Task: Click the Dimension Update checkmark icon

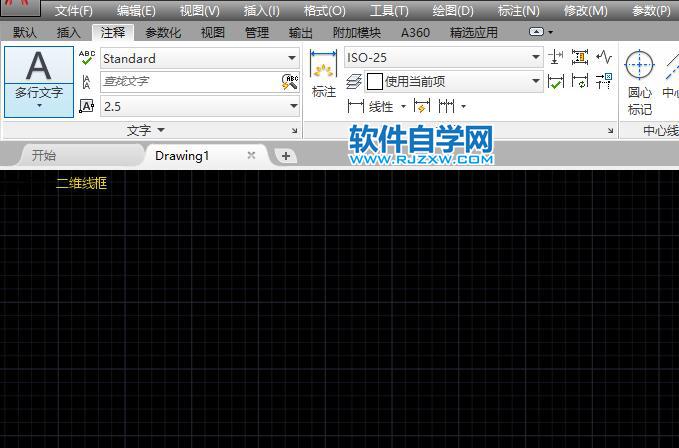Action: [x=556, y=81]
